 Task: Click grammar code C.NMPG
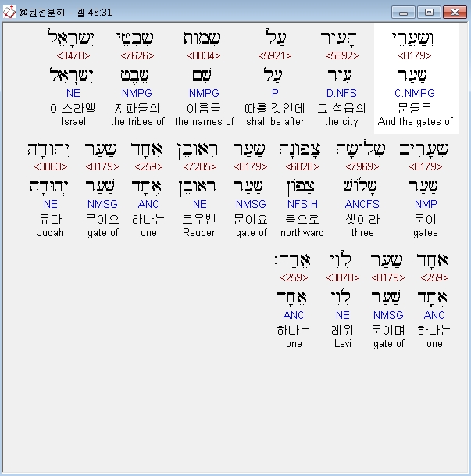pyautogui.click(x=415, y=93)
